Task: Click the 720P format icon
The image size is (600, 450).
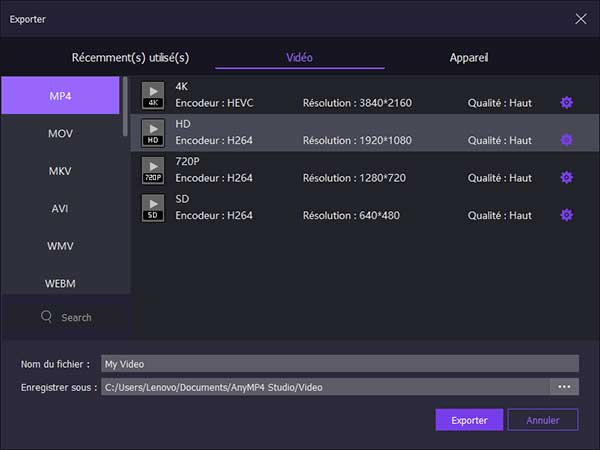Action: [152, 171]
